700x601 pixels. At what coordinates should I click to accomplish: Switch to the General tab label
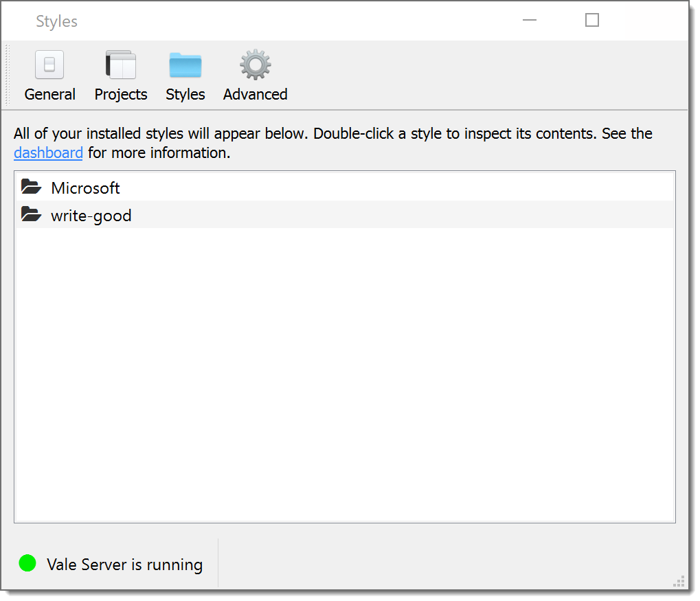point(50,95)
